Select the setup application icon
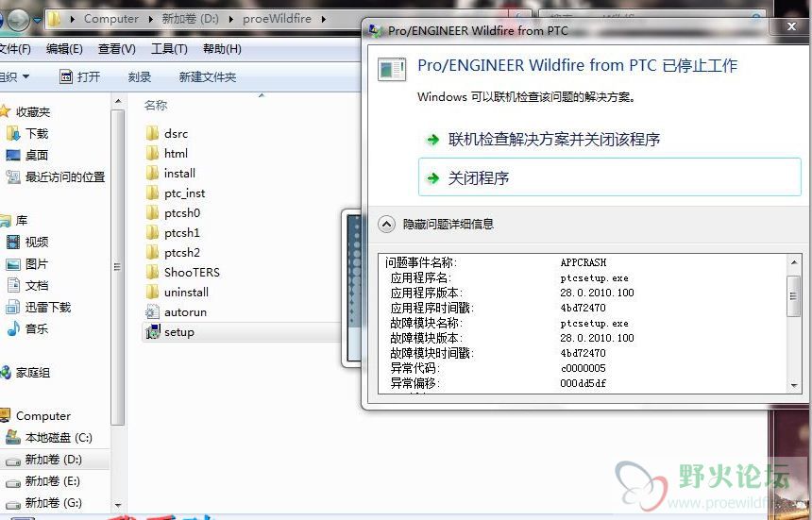Image resolution: width=812 pixels, height=520 pixels. 153,332
